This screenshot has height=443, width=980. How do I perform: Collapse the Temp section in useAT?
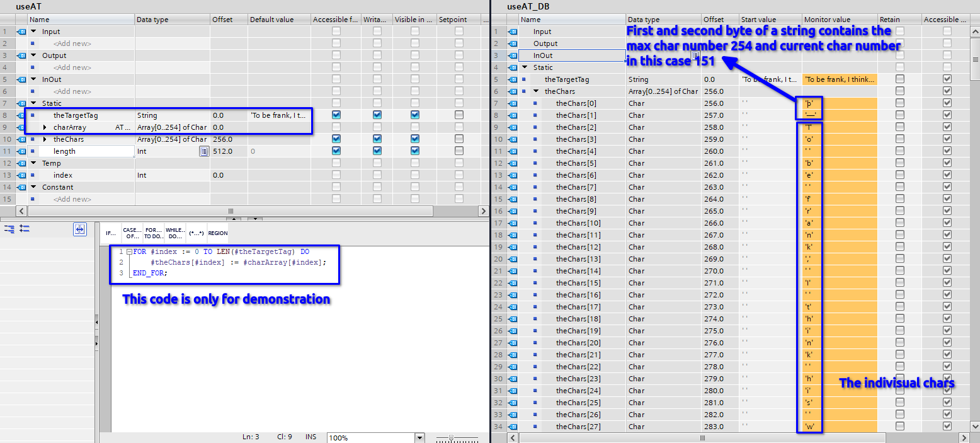tap(33, 163)
